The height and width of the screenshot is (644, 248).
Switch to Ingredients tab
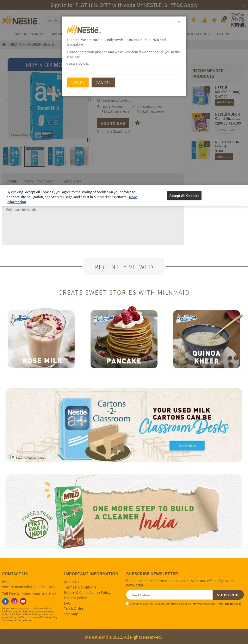(x=71, y=181)
